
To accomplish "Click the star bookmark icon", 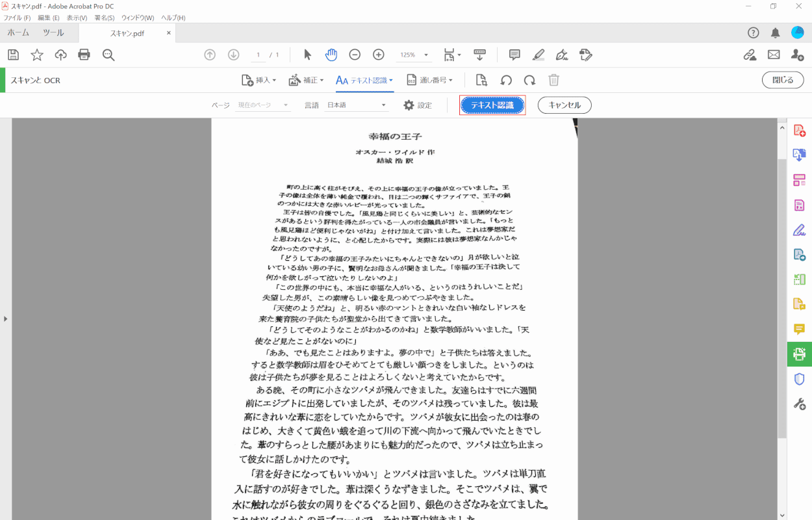I will click(37, 55).
